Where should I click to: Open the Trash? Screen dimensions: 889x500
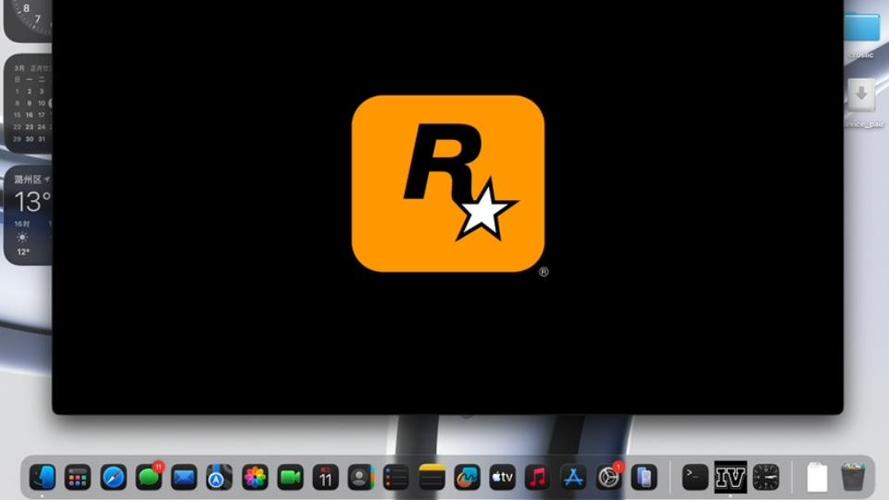(853, 477)
